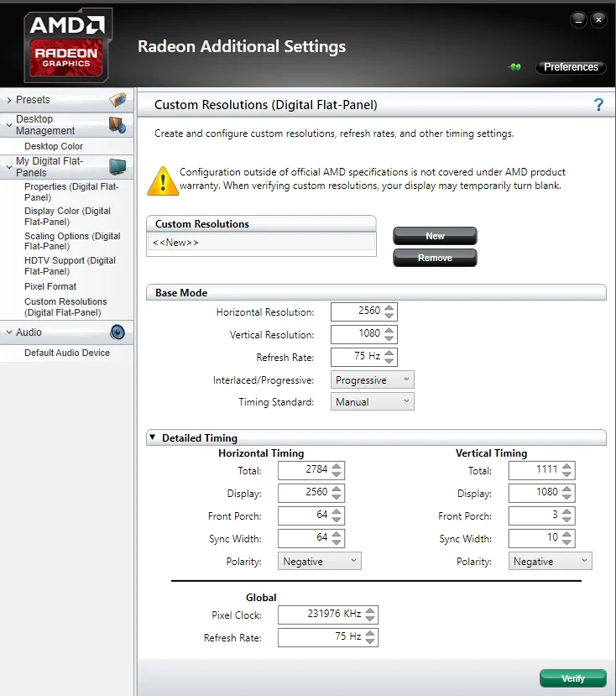The width and height of the screenshot is (616, 696).
Task: Increase Vertical Front Porch value
Action: [x=566, y=511]
